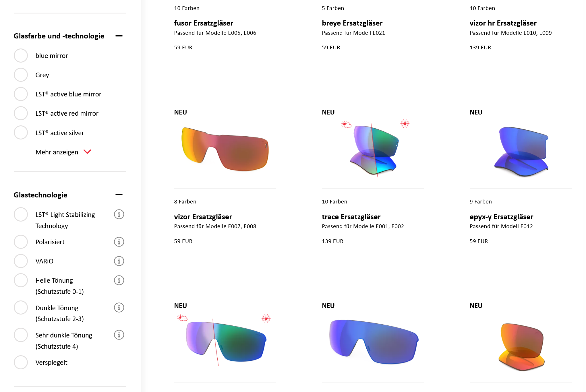Image resolution: width=586 pixels, height=392 pixels.
Task: Click the VARiO info icon
Action: (119, 261)
